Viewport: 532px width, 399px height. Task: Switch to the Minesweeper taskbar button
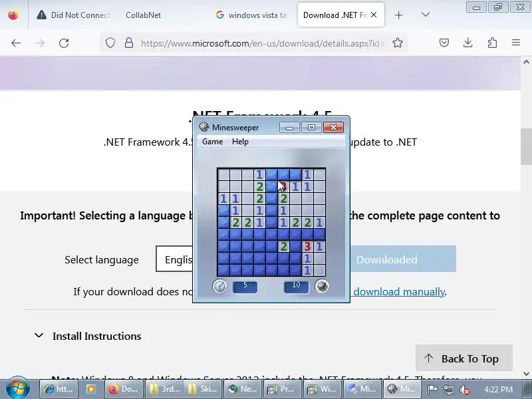click(402, 389)
